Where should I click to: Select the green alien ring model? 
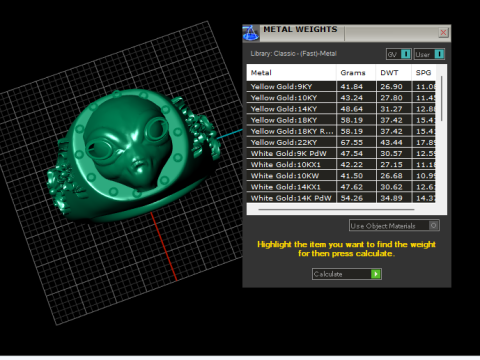point(133,157)
